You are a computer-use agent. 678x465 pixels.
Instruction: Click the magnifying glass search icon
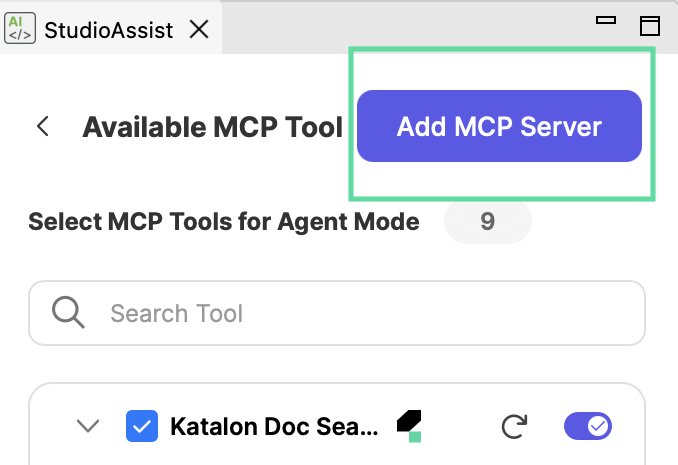68,312
